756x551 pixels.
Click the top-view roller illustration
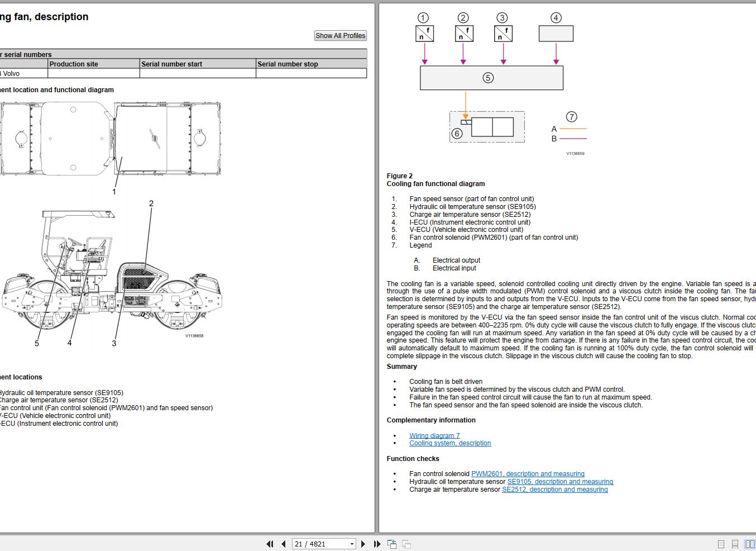point(111,139)
